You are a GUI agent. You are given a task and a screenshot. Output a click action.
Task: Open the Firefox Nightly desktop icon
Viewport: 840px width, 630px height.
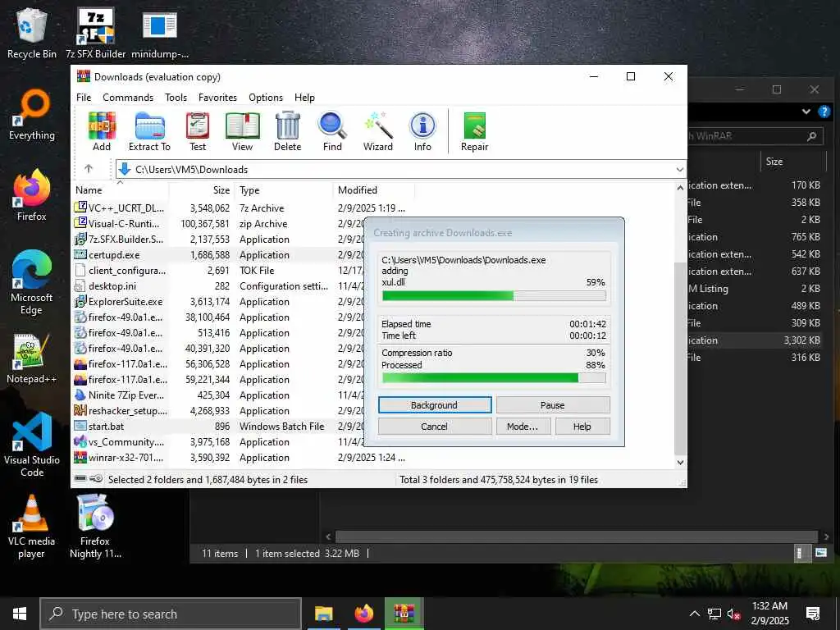coord(95,526)
